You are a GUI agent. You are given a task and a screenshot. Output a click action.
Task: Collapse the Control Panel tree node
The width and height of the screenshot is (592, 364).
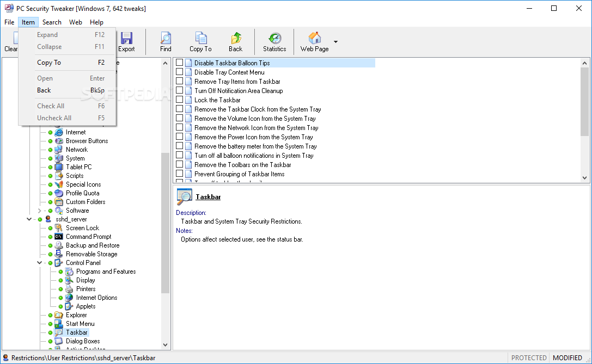tap(40, 263)
